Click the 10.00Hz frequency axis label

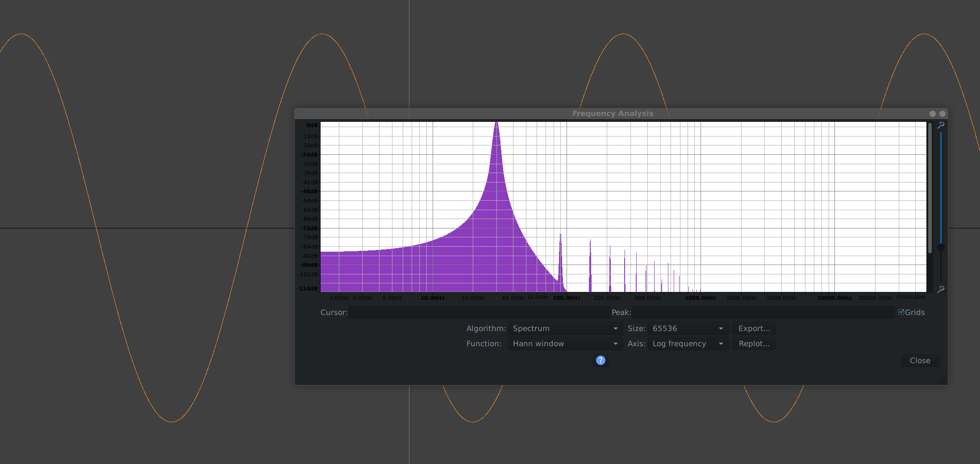pyautogui.click(x=433, y=298)
